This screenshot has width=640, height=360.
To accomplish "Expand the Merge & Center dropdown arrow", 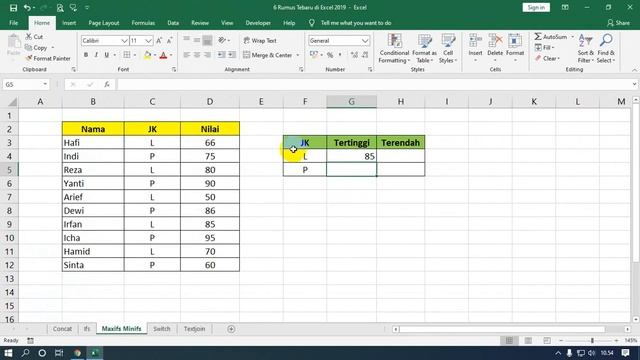I will pyautogui.click(x=298, y=55).
